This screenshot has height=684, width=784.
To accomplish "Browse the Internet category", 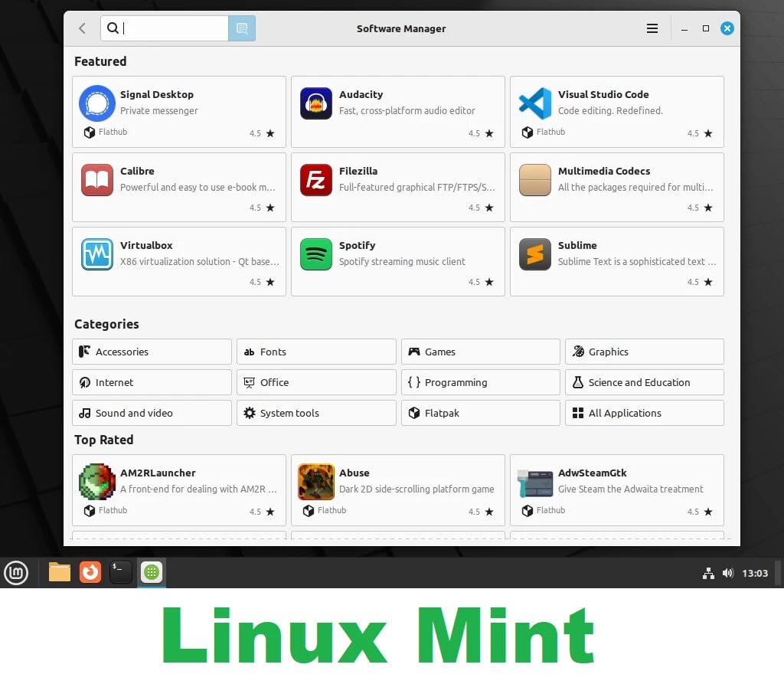I will click(152, 382).
